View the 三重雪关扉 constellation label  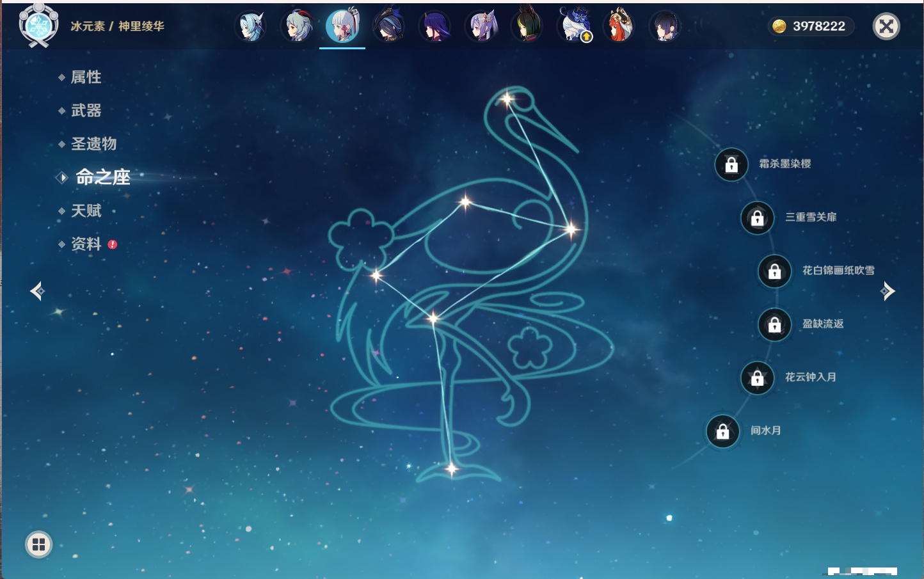(x=811, y=218)
